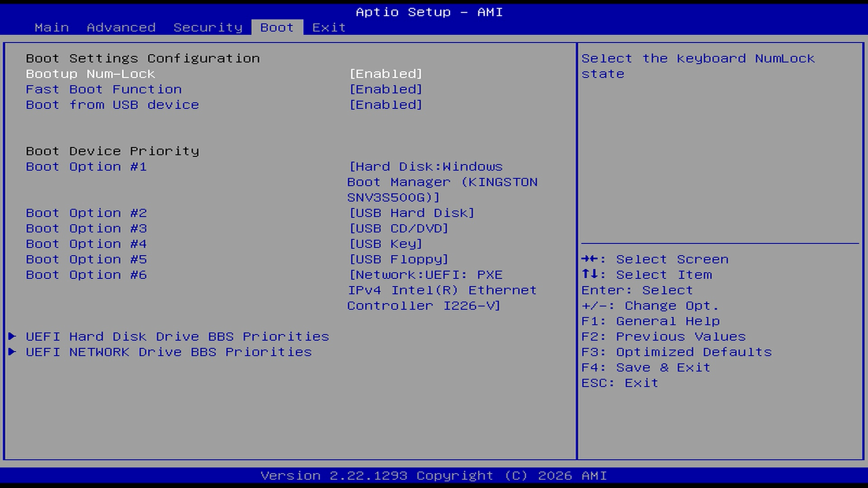Click the Boot Device Priority heading
The width and height of the screenshot is (868, 488).
pos(113,151)
